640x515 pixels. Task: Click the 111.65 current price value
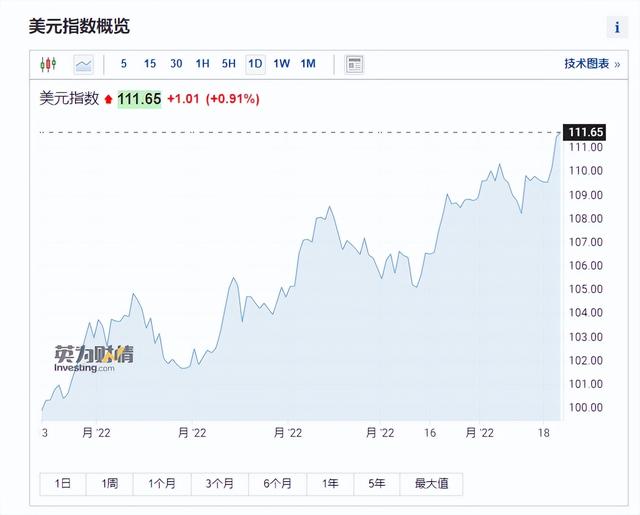(139, 99)
